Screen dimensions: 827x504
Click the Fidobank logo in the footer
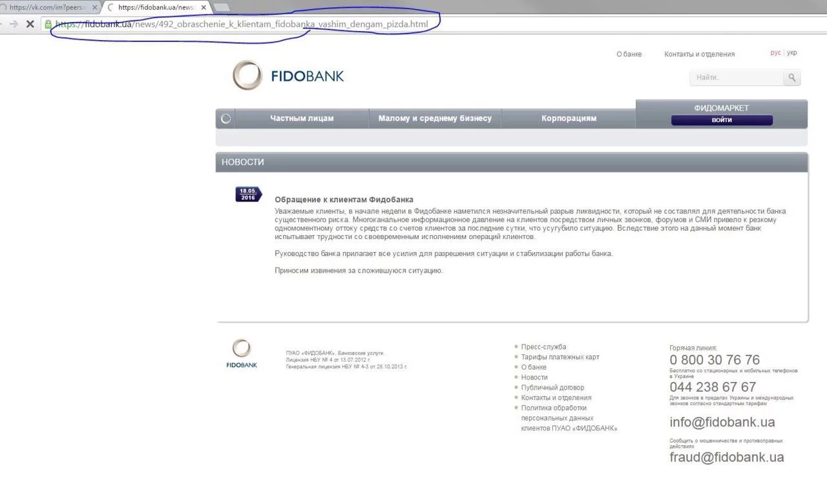[242, 354]
